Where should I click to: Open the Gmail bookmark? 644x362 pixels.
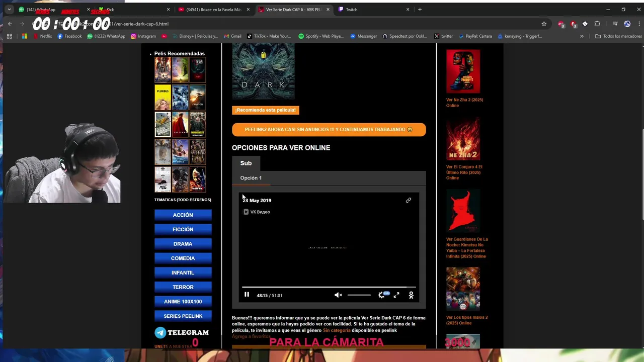tap(232, 36)
